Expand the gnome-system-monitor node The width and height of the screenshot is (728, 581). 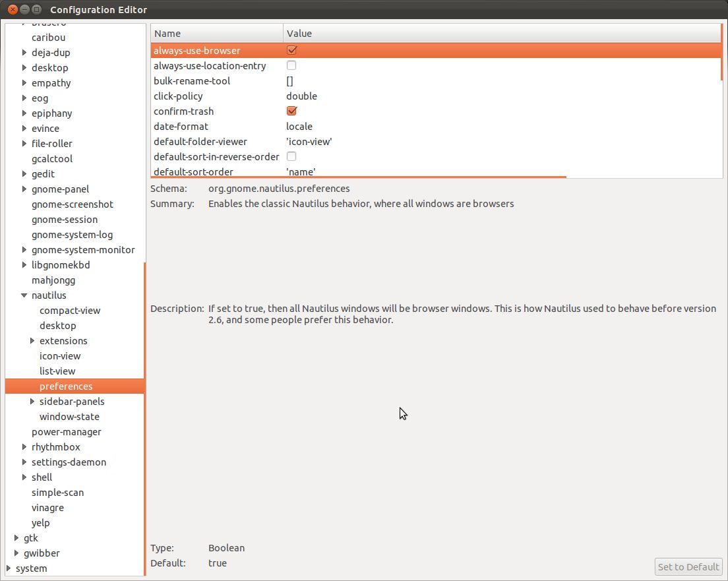[24, 250]
